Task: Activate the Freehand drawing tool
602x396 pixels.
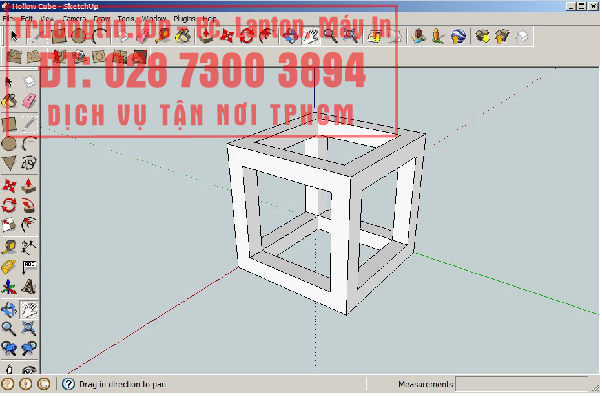Action: point(29,164)
